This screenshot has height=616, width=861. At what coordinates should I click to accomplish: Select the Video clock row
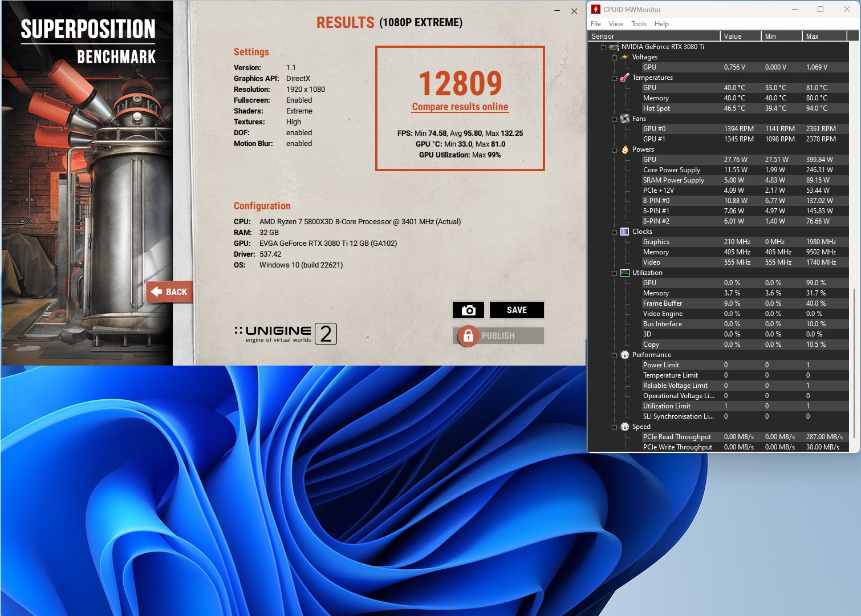pos(745,262)
